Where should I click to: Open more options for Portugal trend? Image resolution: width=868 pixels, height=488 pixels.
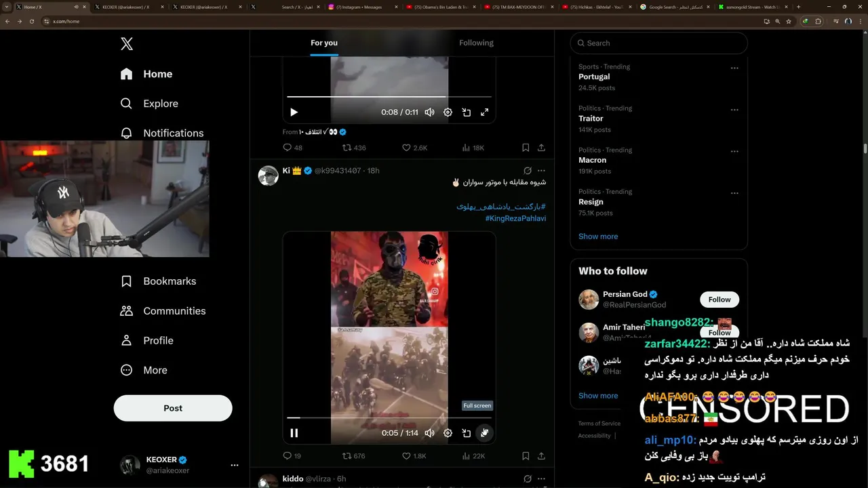coord(734,68)
